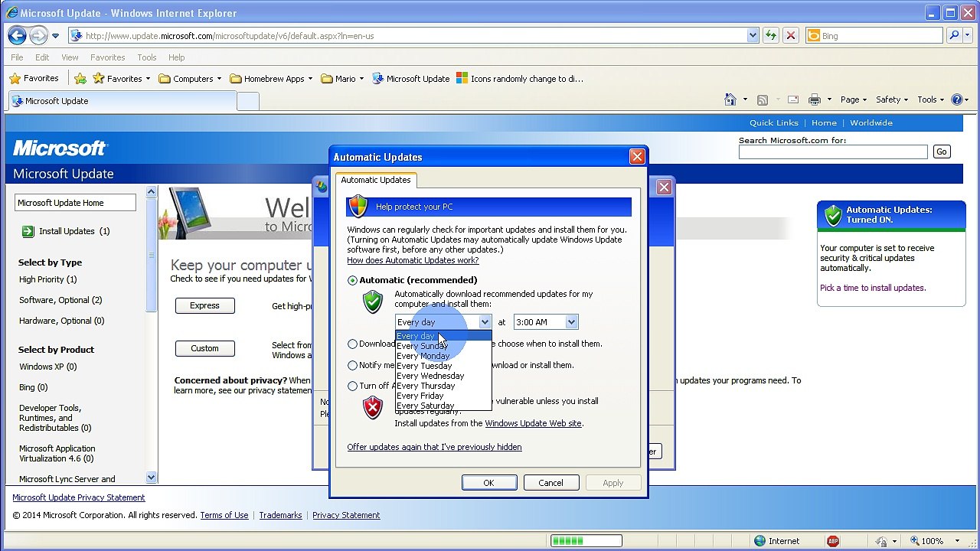Click the Go button next to Microsoft search

coord(942,152)
